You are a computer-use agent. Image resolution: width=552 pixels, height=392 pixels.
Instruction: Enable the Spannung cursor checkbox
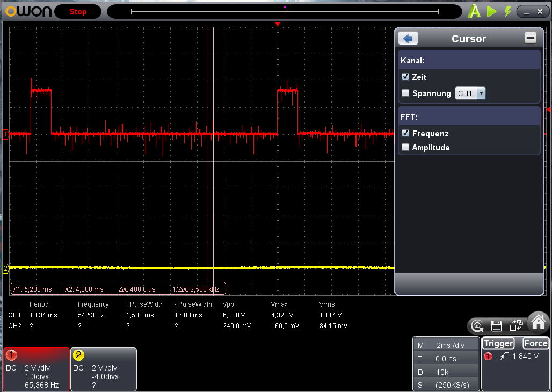(x=405, y=93)
